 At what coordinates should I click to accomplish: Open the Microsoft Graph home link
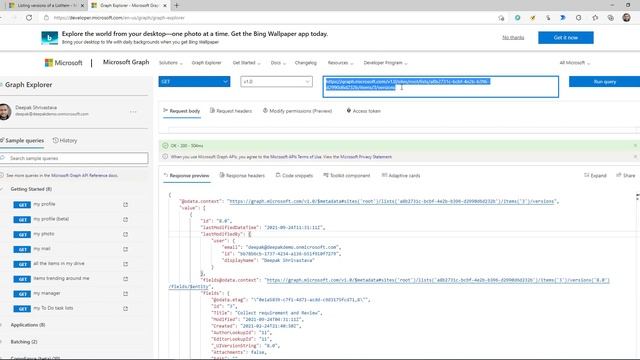pyautogui.click(x=126, y=62)
